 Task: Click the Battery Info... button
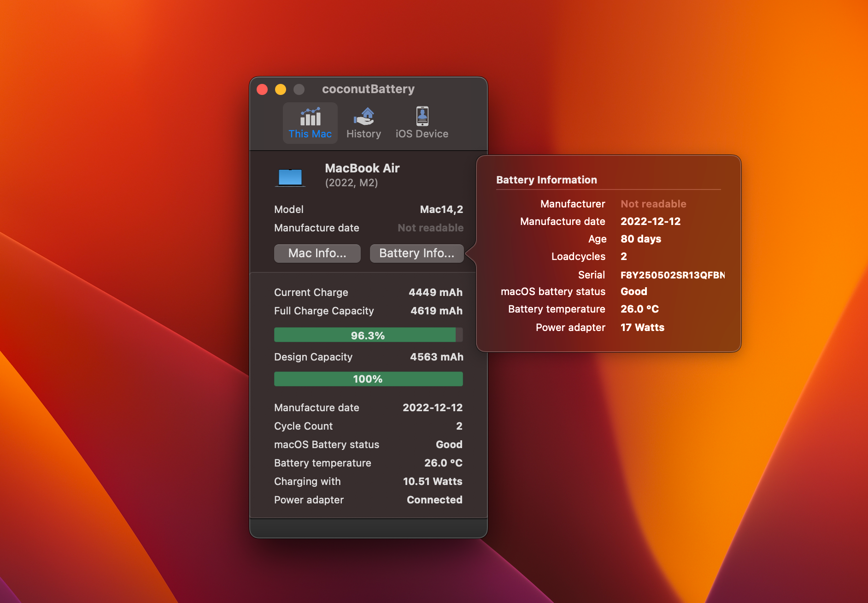tap(416, 253)
